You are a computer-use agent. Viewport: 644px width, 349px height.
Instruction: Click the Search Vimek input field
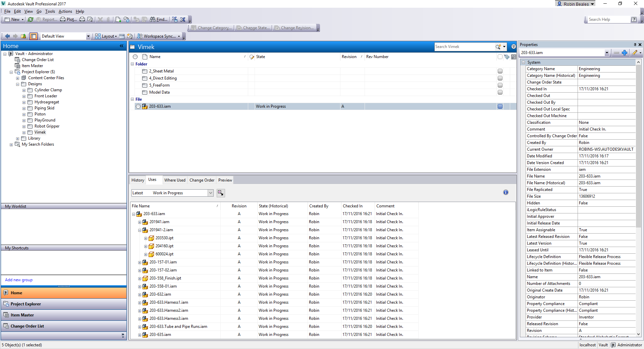[464, 47]
